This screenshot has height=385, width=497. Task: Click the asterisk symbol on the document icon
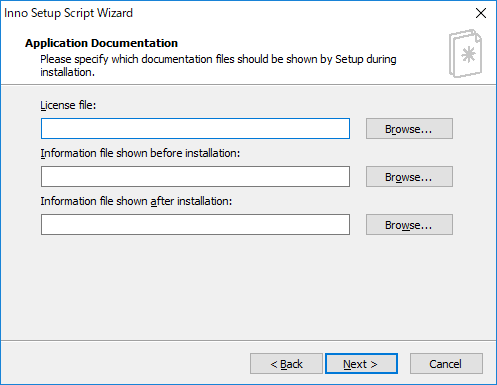point(469,55)
